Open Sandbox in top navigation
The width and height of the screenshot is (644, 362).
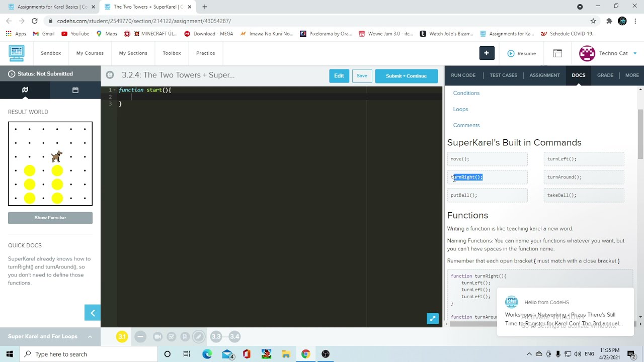(51, 53)
